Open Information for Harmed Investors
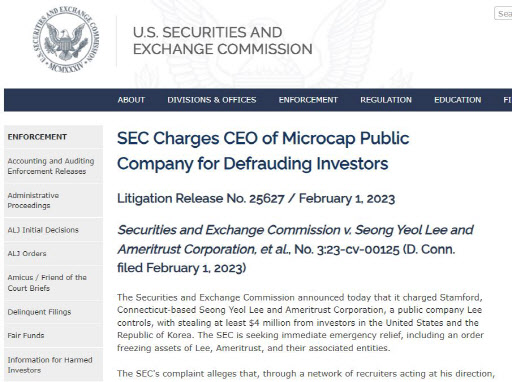Image resolution: width=512 pixels, height=382 pixels. click(50, 365)
